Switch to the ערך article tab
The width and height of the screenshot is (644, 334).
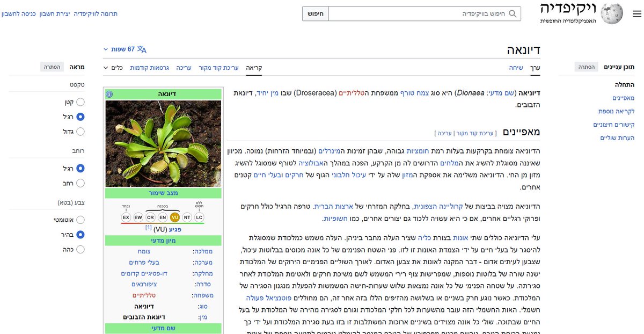pos(535,68)
